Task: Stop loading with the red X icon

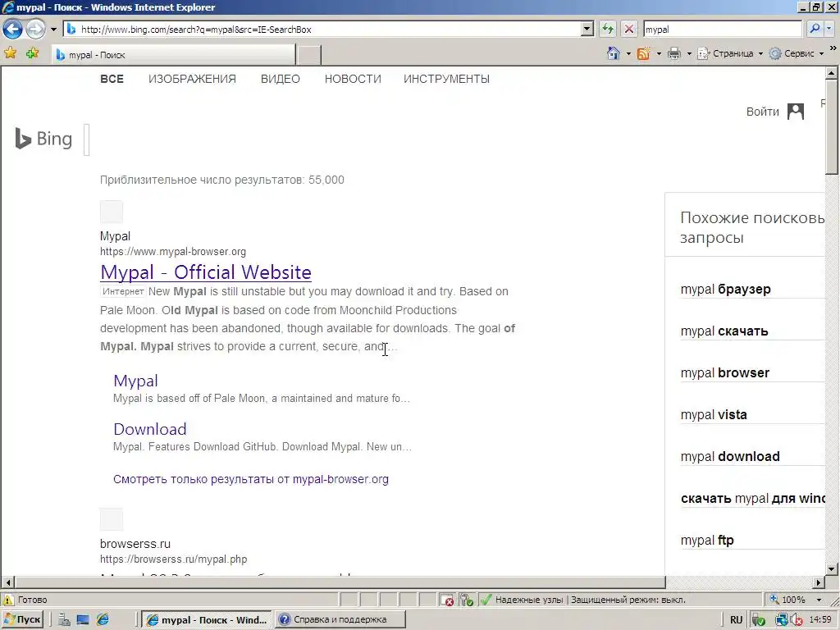Action: 629,29
